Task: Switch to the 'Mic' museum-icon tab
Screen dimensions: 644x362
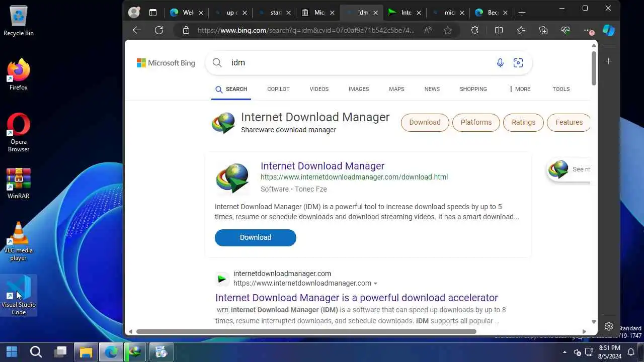Action: (318, 13)
